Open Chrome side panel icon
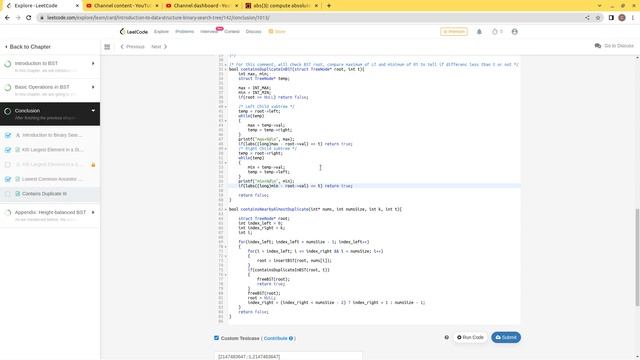The width and height of the screenshot is (640, 360). point(611,18)
